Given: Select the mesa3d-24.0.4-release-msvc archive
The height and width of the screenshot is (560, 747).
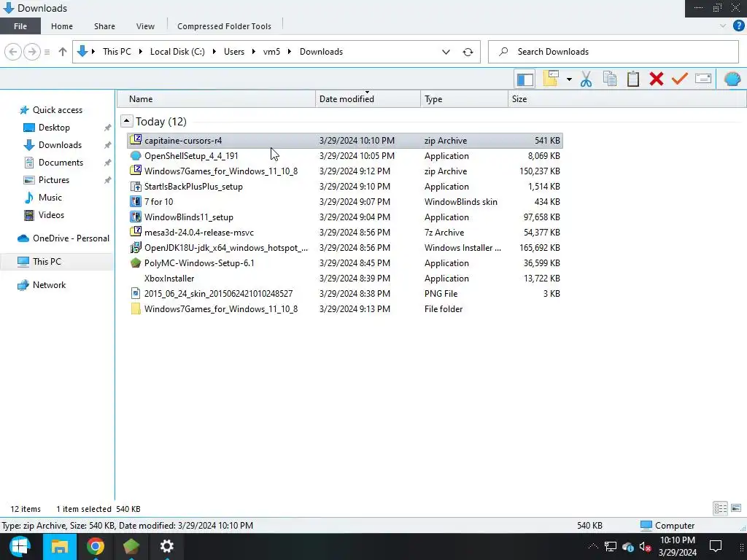Looking at the screenshot, I should pyautogui.click(x=345, y=233).
